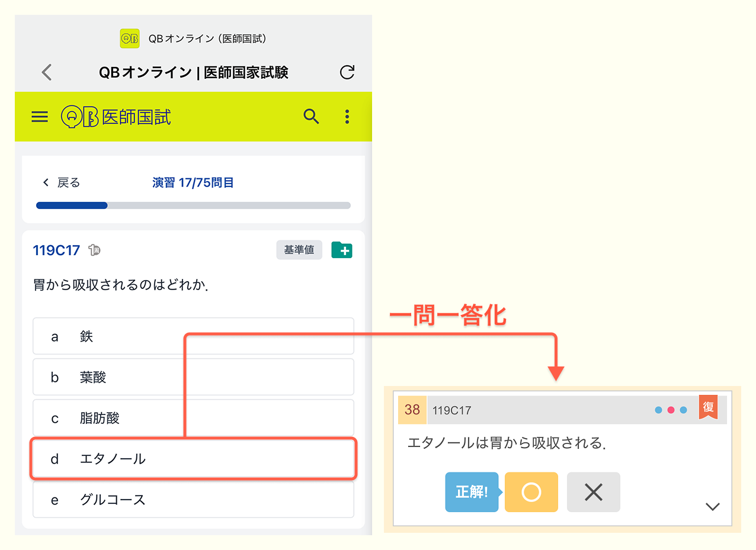Tap the browser back arrow
756x550 pixels.
(47, 72)
